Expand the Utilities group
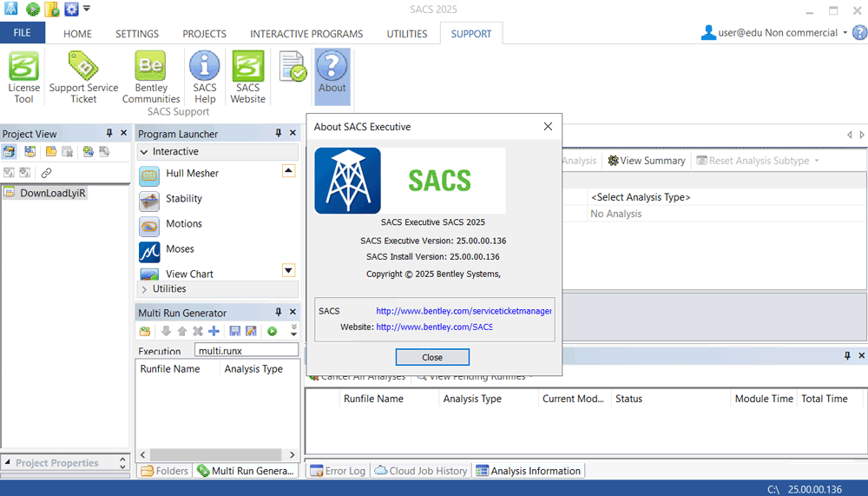 (x=144, y=289)
